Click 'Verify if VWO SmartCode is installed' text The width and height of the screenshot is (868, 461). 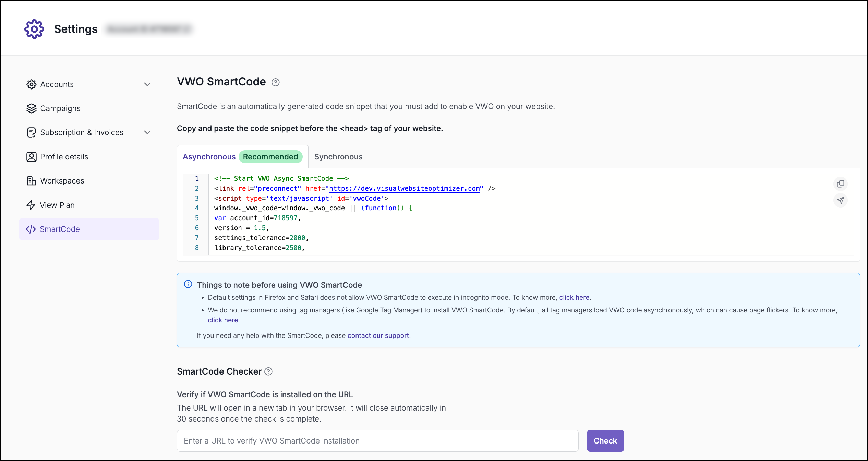[265, 394]
